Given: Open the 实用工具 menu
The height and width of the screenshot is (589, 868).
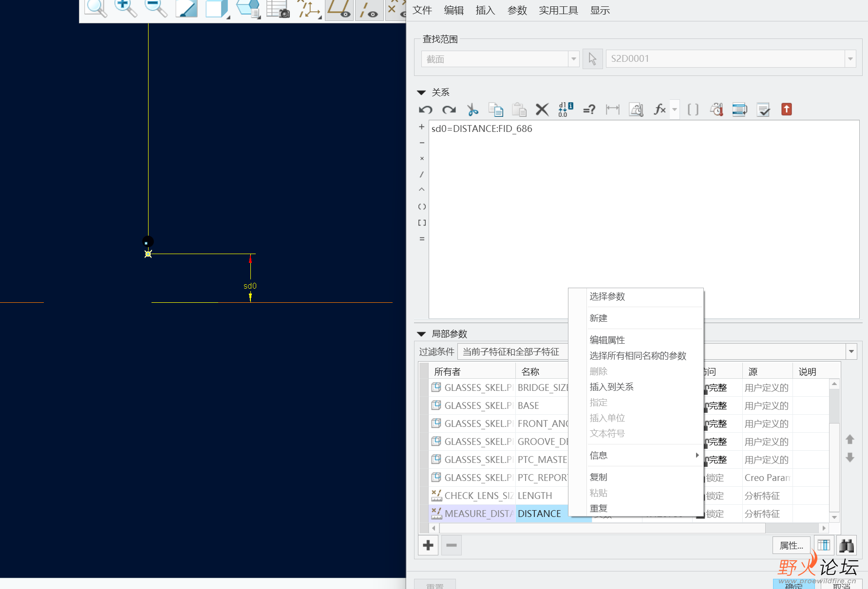Looking at the screenshot, I should (x=558, y=10).
